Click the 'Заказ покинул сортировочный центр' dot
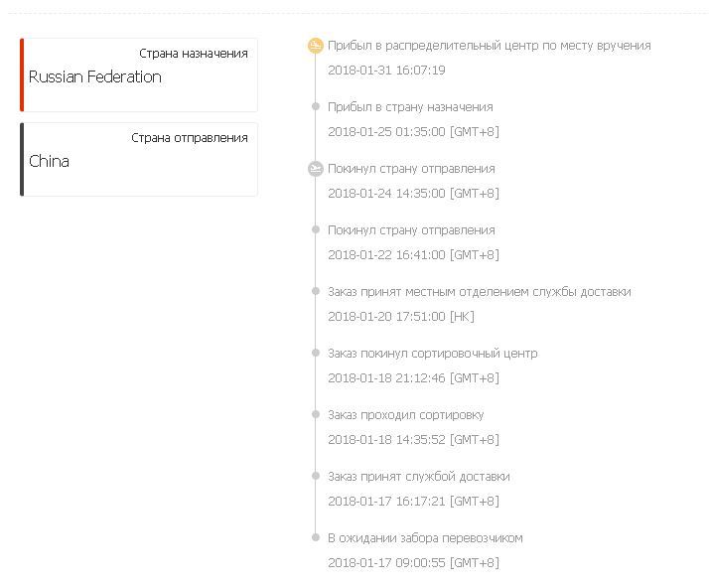The width and height of the screenshot is (709, 588). [316, 353]
